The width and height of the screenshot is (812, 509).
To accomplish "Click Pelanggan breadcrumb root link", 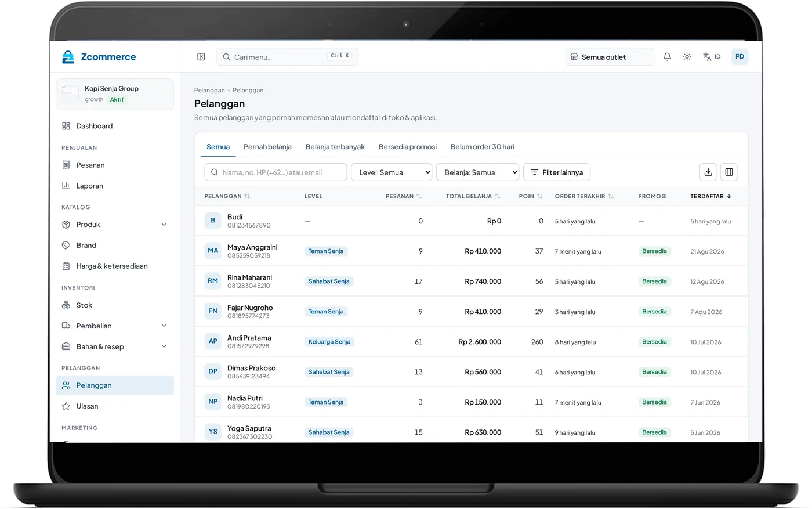I will pyautogui.click(x=209, y=90).
